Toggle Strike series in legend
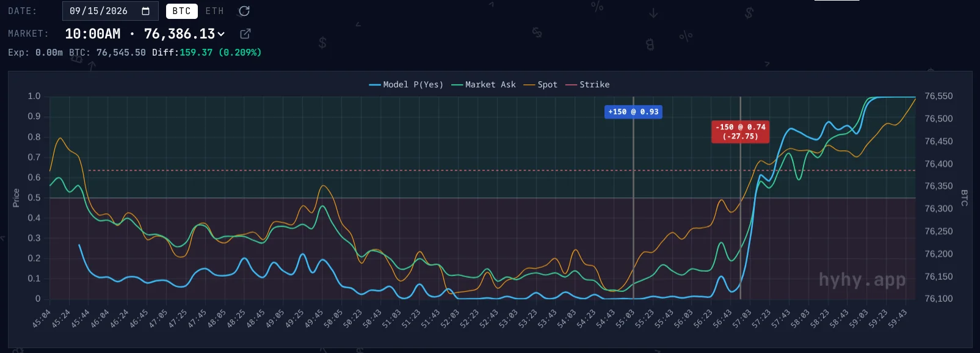Screen dimensions: 980x353 click(587, 84)
